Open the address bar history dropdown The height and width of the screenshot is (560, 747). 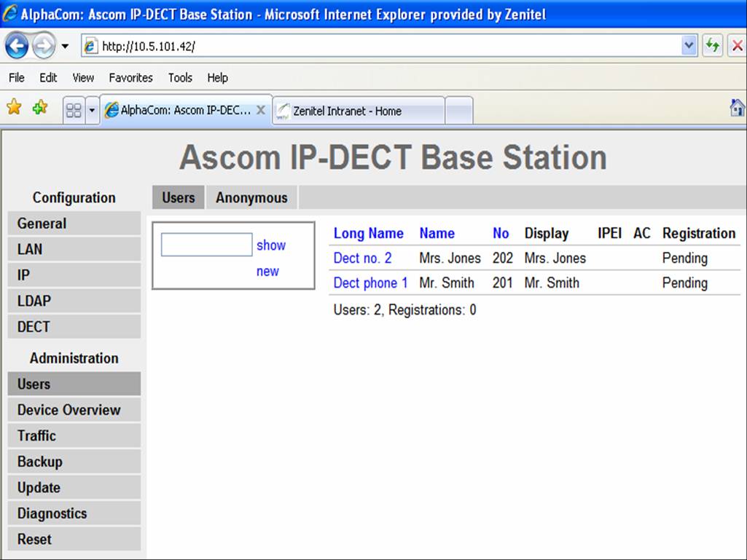click(689, 45)
